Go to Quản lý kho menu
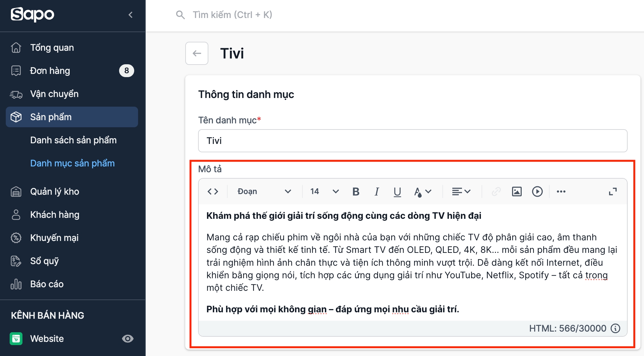 pos(55,191)
